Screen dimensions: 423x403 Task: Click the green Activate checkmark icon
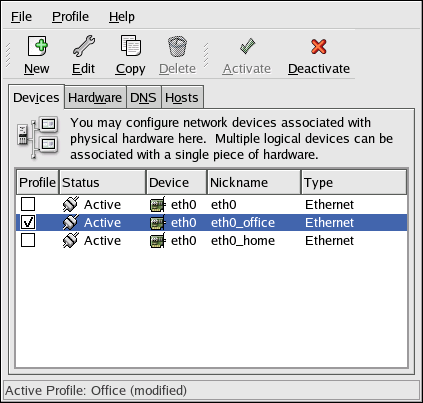[x=247, y=46]
